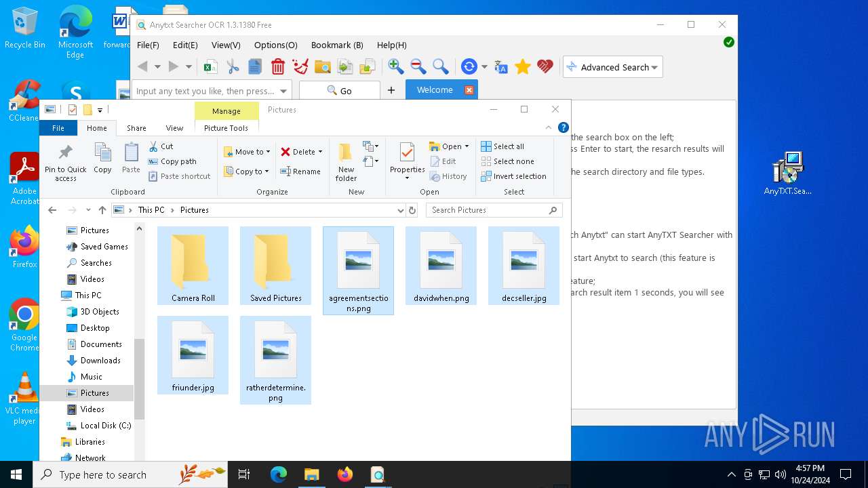
Task: Collapse the Explorer ribbon with the chevron
Action: [549, 127]
